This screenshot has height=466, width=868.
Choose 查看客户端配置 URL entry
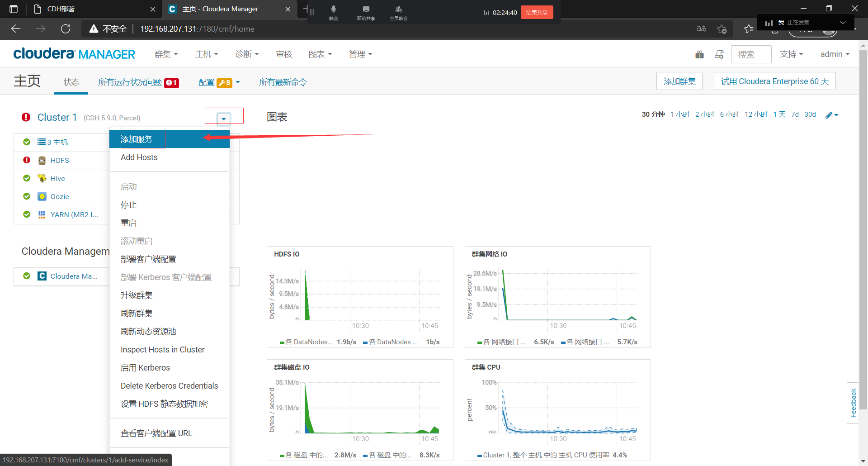click(170, 433)
